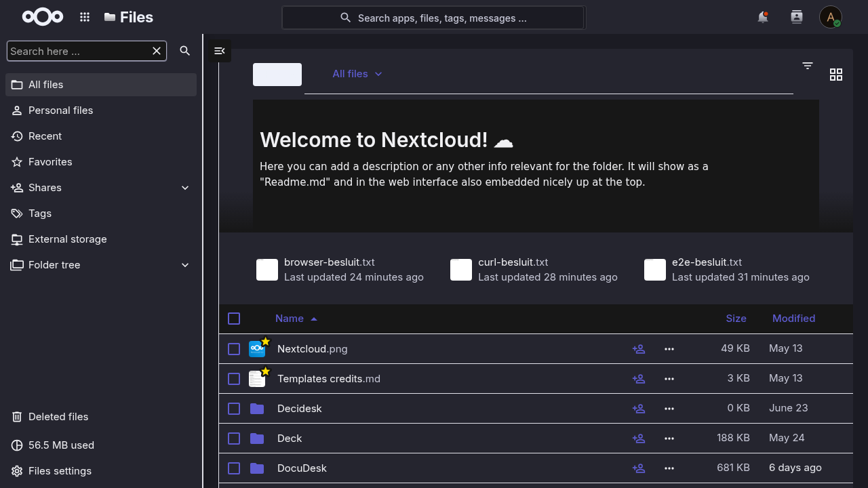This screenshot has width=868, height=488.
Task: Click the Nextcloud.png thumbnail
Action: pos(257,349)
